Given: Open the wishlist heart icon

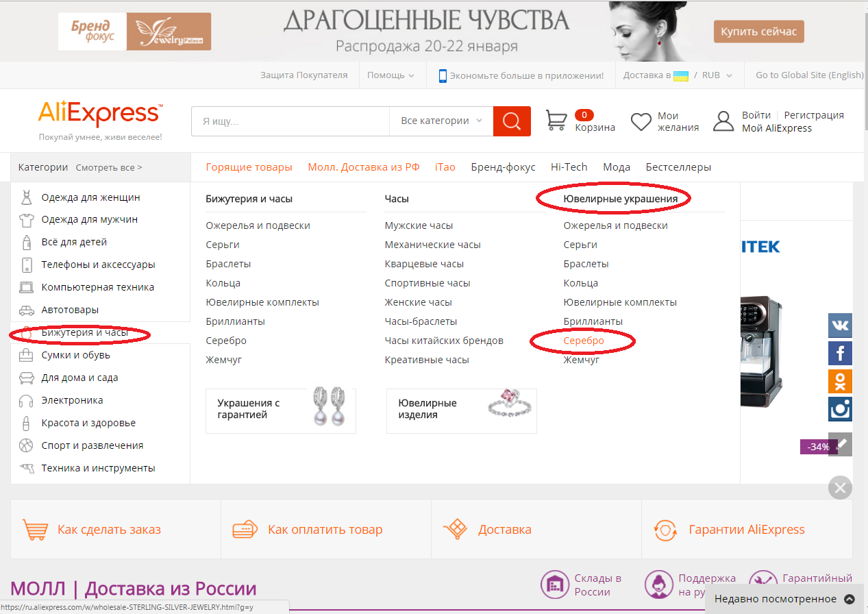Looking at the screenshot, I should pos(641,122).
